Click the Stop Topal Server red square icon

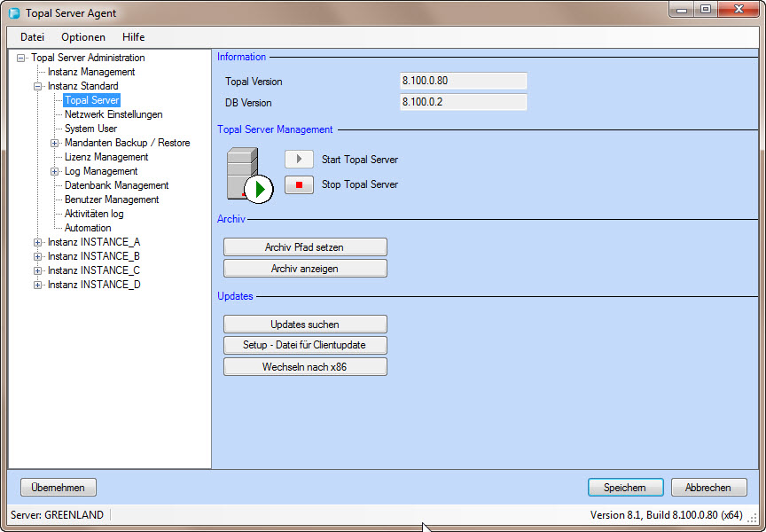click(299, 184)
